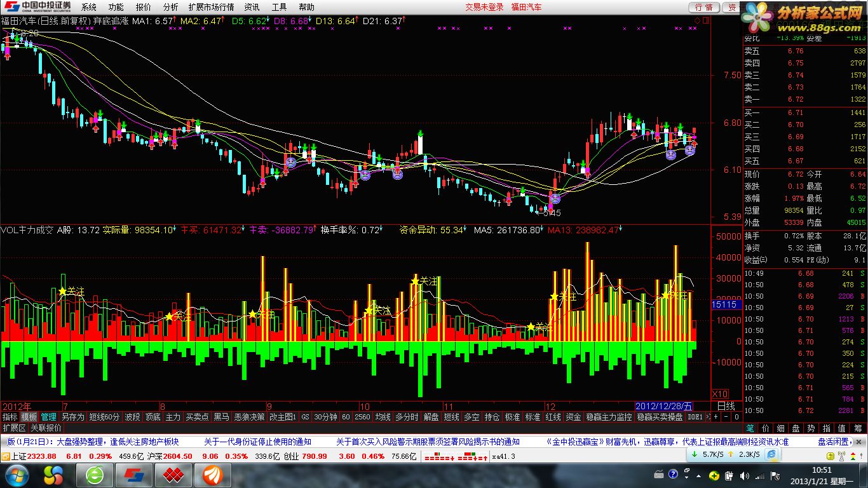The image size is (868, 488).
Task: Switch to the 波段 template
Action: click(132, 417)
